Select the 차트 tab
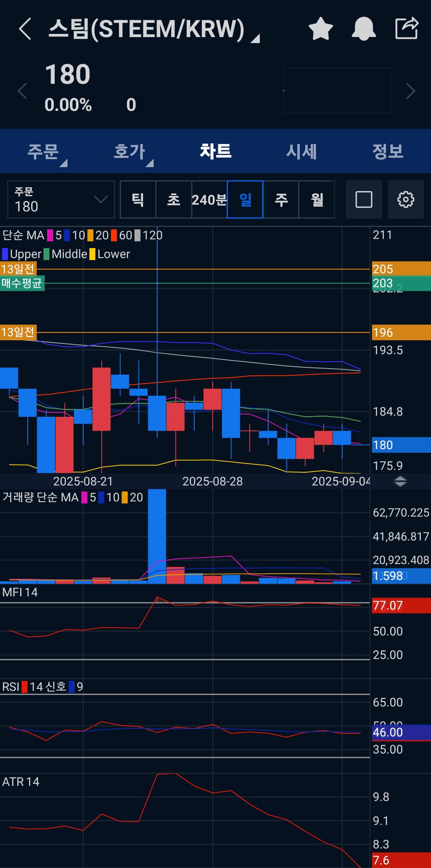Screen dimensions: 431x868 click(x=215, y=151)
